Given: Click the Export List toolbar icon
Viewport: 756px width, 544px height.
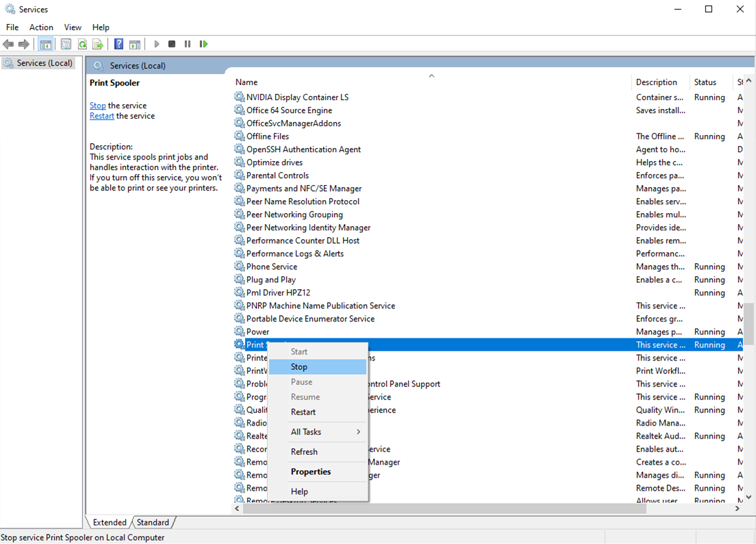Looking at the screenshot, I should pos(98,45).
